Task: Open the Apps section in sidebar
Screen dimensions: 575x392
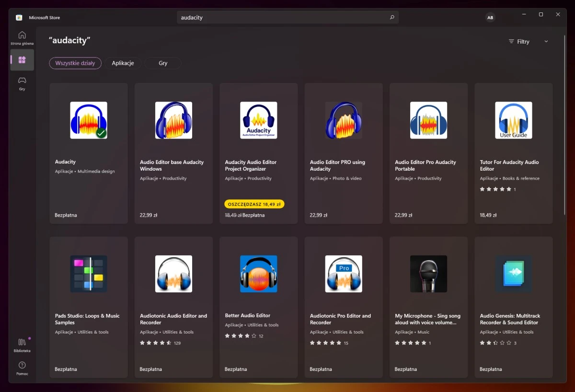Action: coord(22,60)
